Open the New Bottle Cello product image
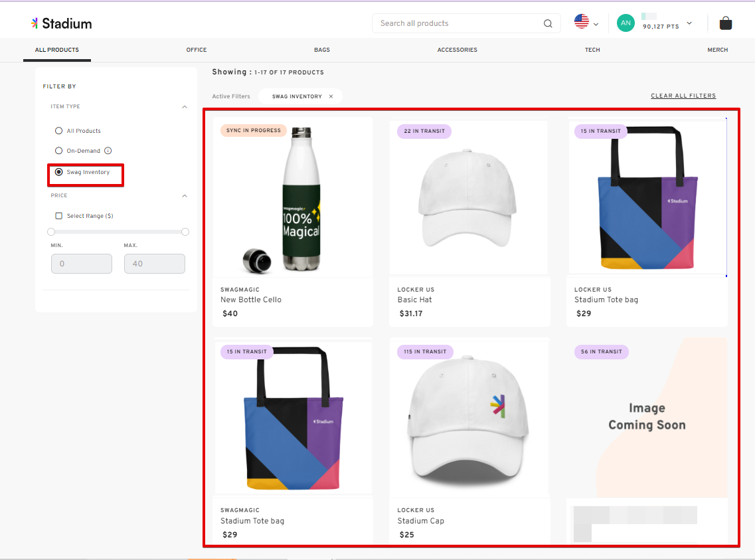This screenshot has height=560, width=755. click(293, 199)
